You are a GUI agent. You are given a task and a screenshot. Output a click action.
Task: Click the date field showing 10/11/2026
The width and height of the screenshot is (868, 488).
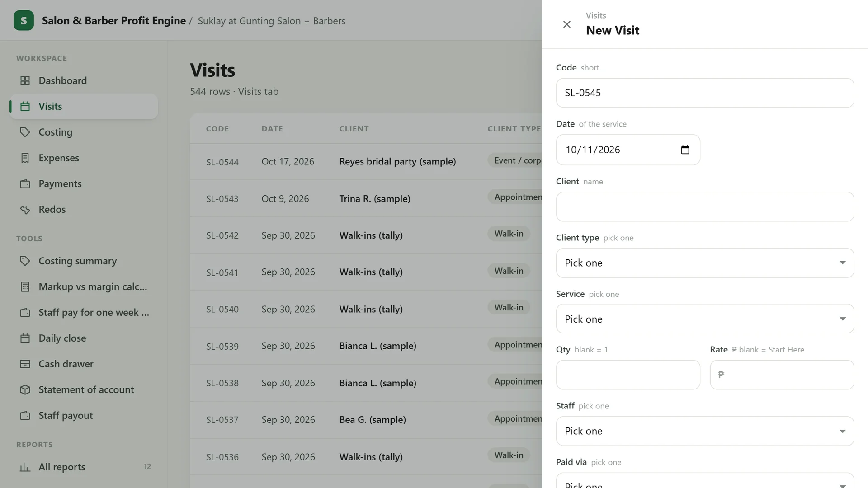point(628,150)
